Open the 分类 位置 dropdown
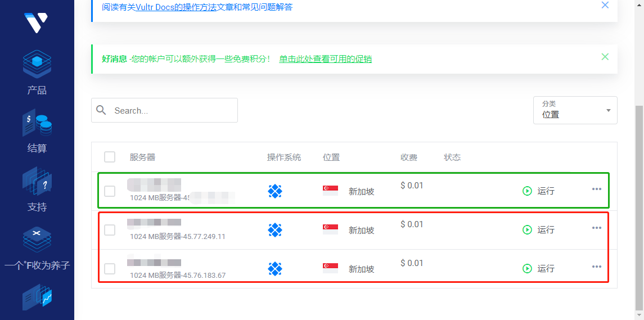 tap(575, 110)
